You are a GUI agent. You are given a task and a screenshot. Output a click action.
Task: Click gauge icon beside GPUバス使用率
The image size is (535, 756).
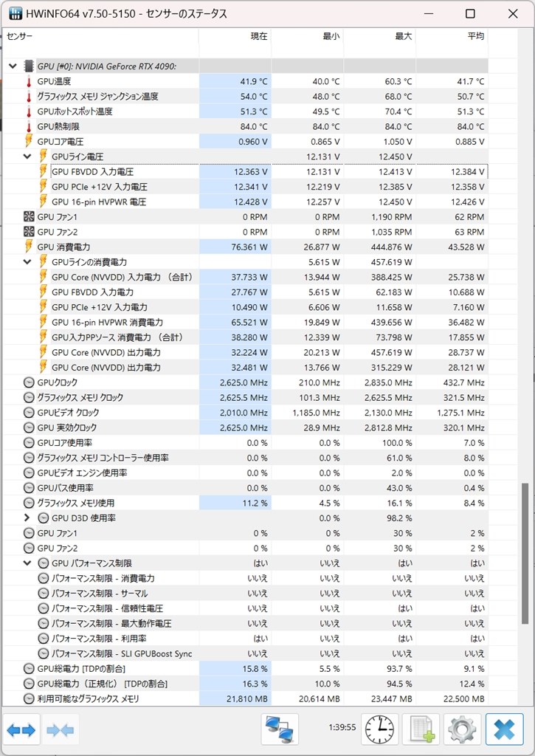[29, 488]
